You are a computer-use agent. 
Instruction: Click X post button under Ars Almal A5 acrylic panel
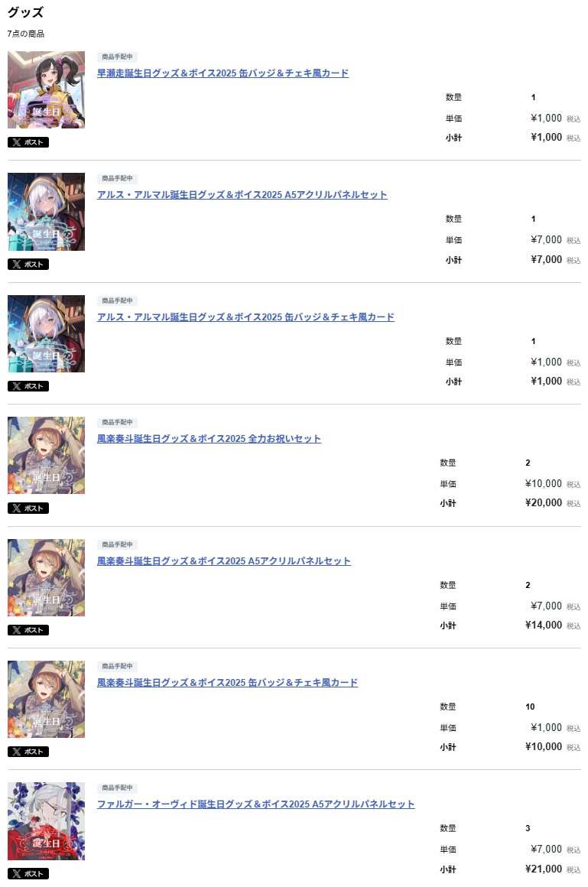pos(28,264)
